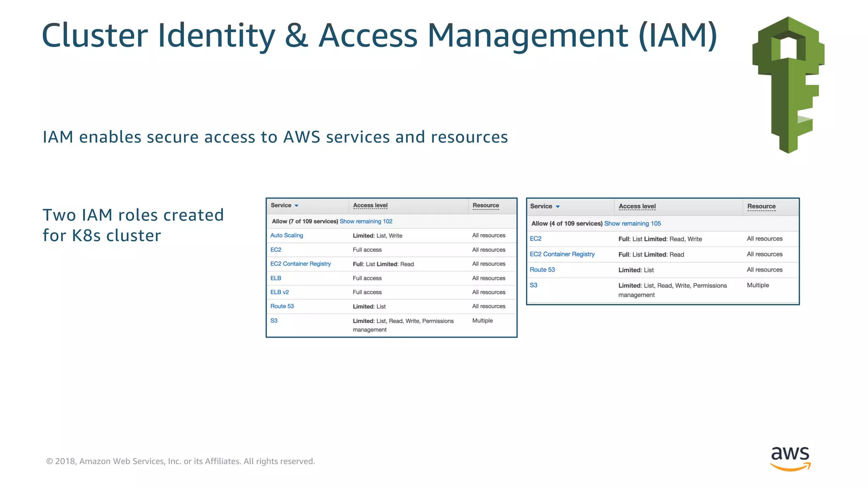Screen dimensions: 868x488
Task: Open the ELB service link
Action: pos(276,278)
